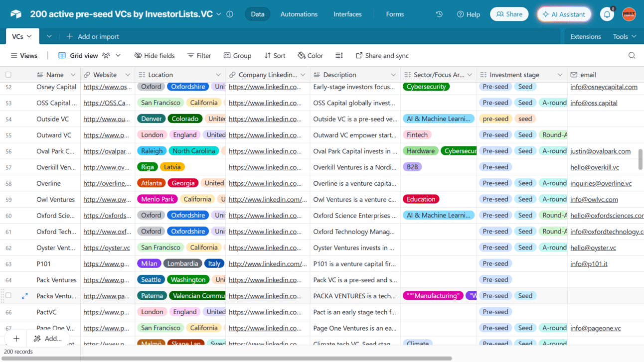The height and width of the screenshot is (362, 644).
Task: Expand the Packa Ventures record
Action: tap(24, 295)
